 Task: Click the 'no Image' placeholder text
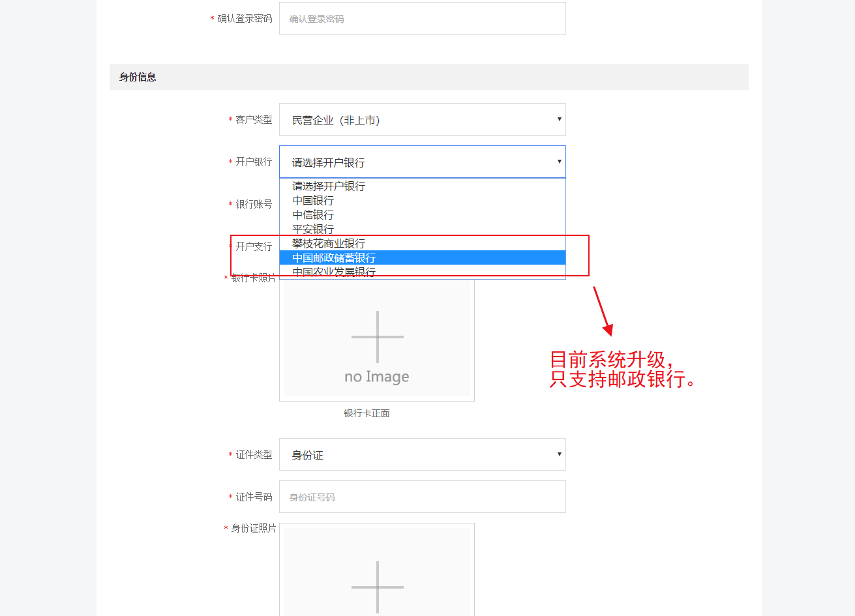(x=377, y=377)
